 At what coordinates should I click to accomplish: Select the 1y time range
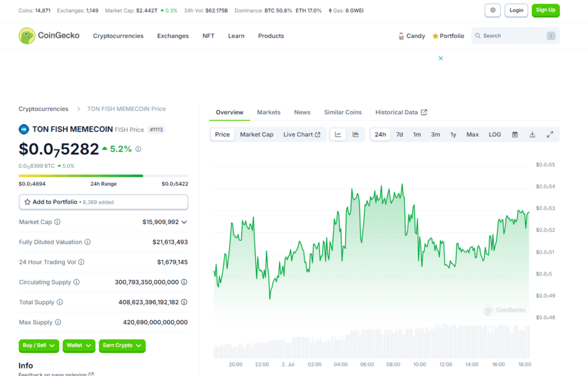tap(453, 135)
